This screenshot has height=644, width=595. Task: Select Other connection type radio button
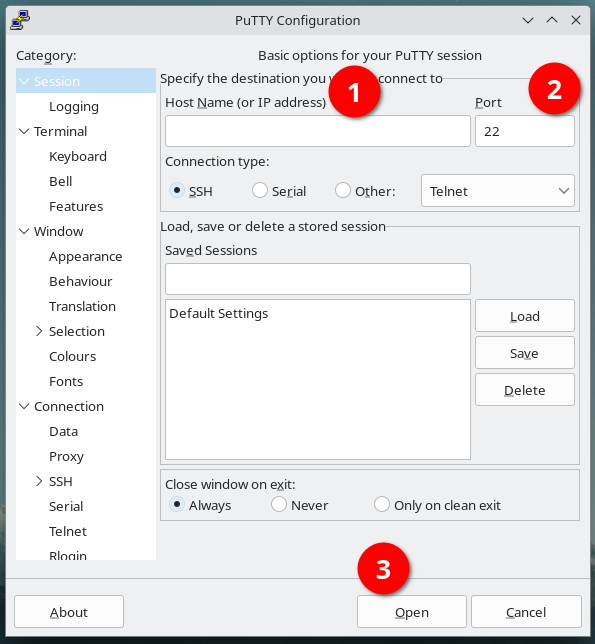(343, 190)
